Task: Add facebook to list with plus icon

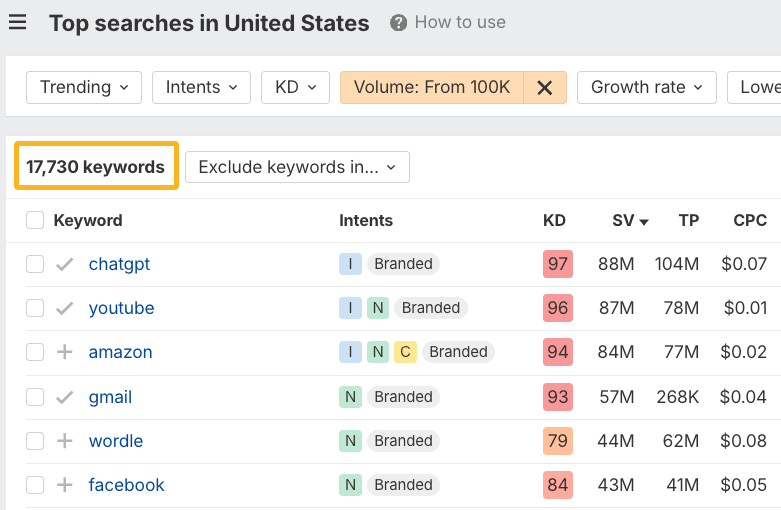Action: tap(65, 485)
